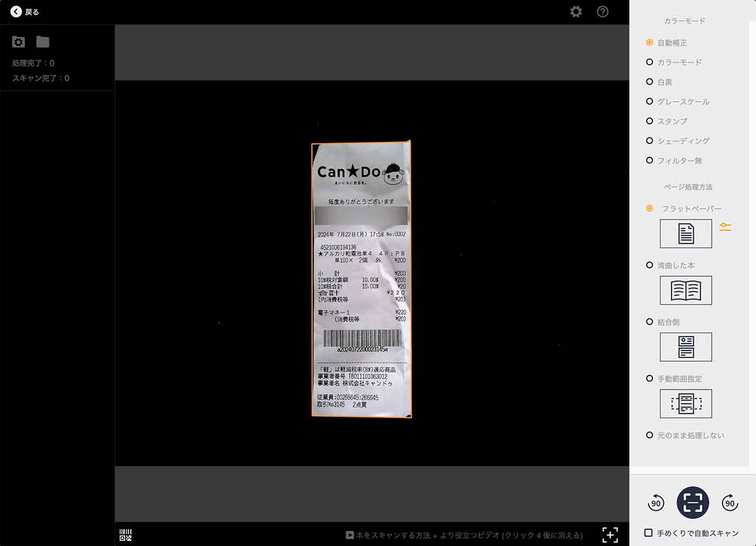Click the flat paper document icon
Screen dimensions: 756x546
686,234
